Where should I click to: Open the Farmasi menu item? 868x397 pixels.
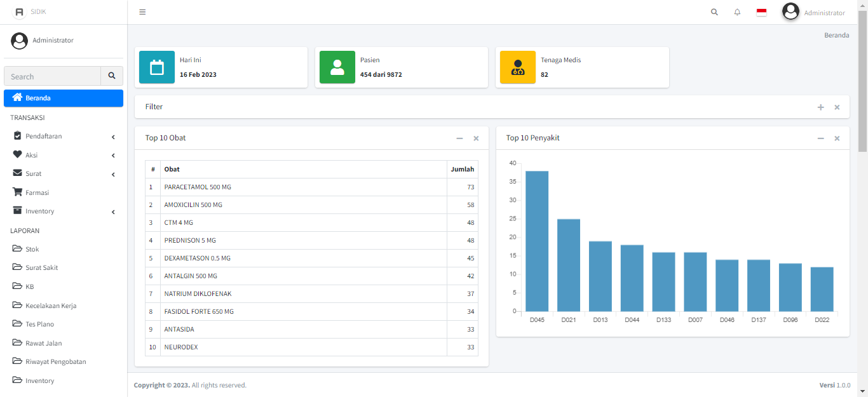click(37, 192)
